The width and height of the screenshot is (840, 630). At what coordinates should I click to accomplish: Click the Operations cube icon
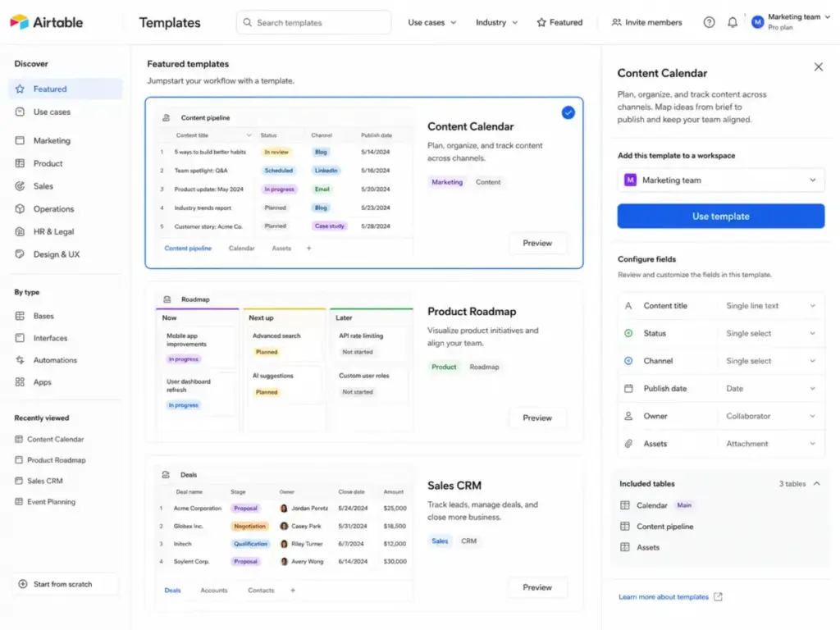coord(20,209)
